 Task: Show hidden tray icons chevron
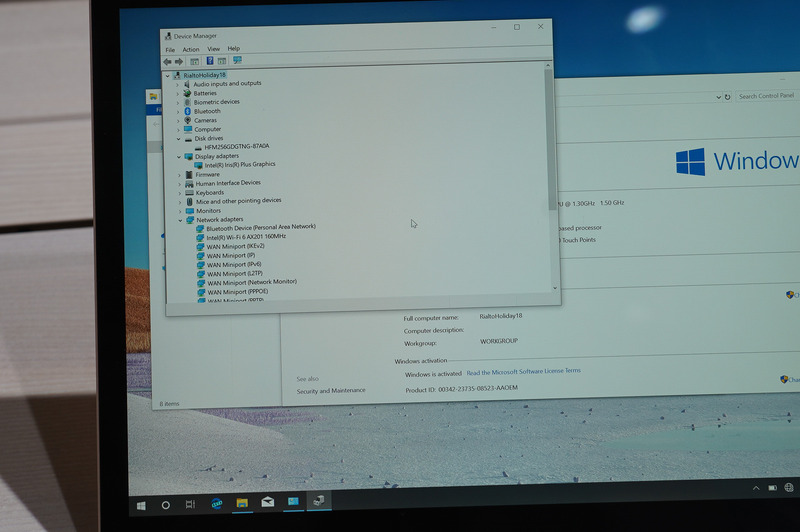pos(756,488)
